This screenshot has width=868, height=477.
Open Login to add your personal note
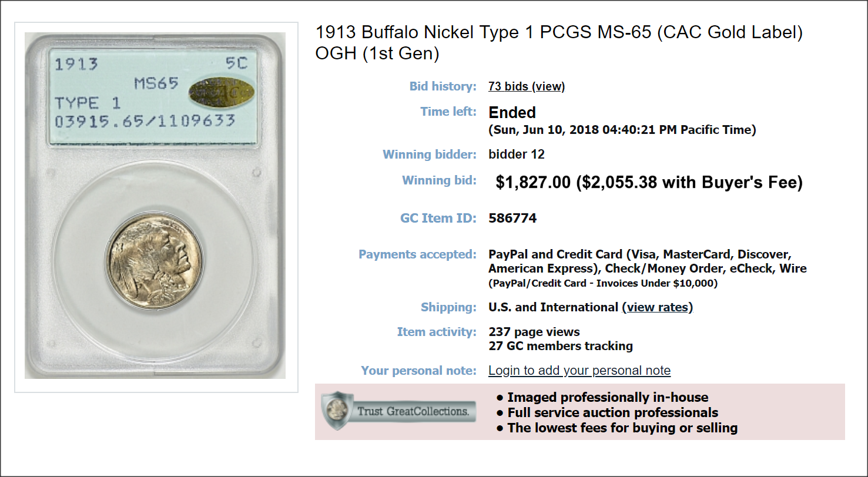pyautogui.click(x=579, y=371)
